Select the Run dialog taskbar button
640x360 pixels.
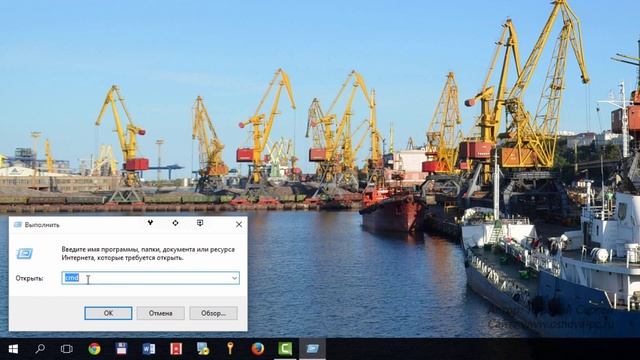(x=312, y=349)
